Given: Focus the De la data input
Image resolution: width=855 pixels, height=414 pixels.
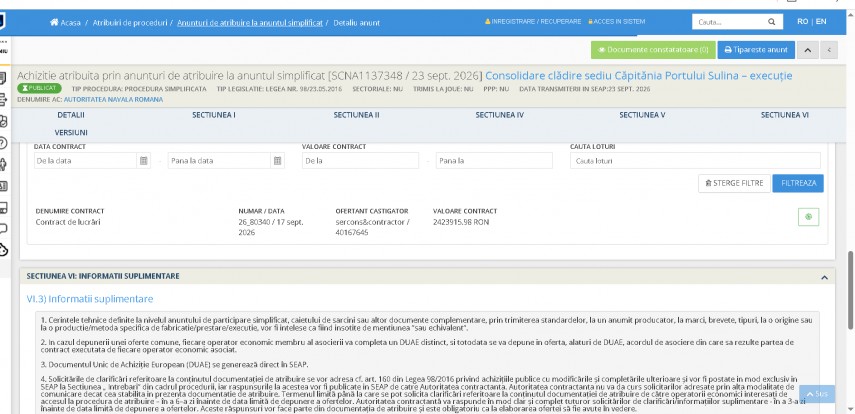Looking at the screenshot, I should point(85,161).
